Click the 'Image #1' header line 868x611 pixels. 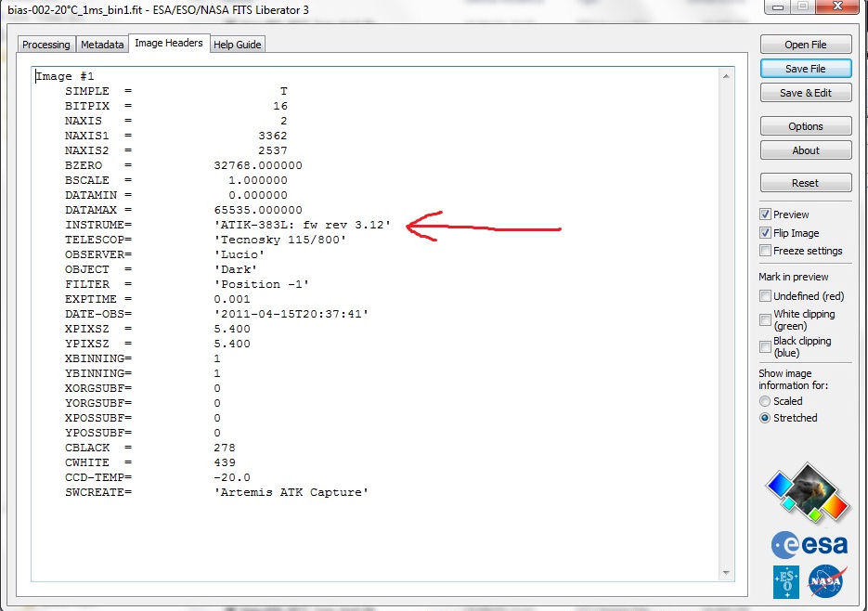point(65,76)
